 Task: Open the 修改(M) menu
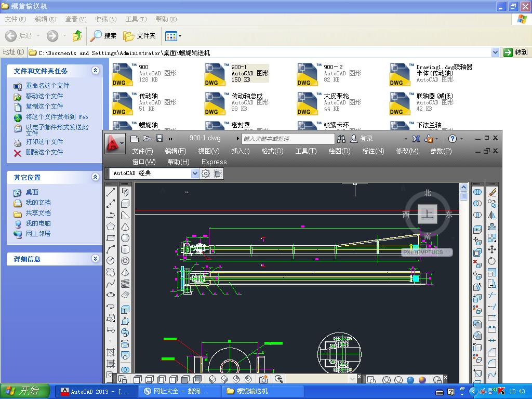pos(407,151)
